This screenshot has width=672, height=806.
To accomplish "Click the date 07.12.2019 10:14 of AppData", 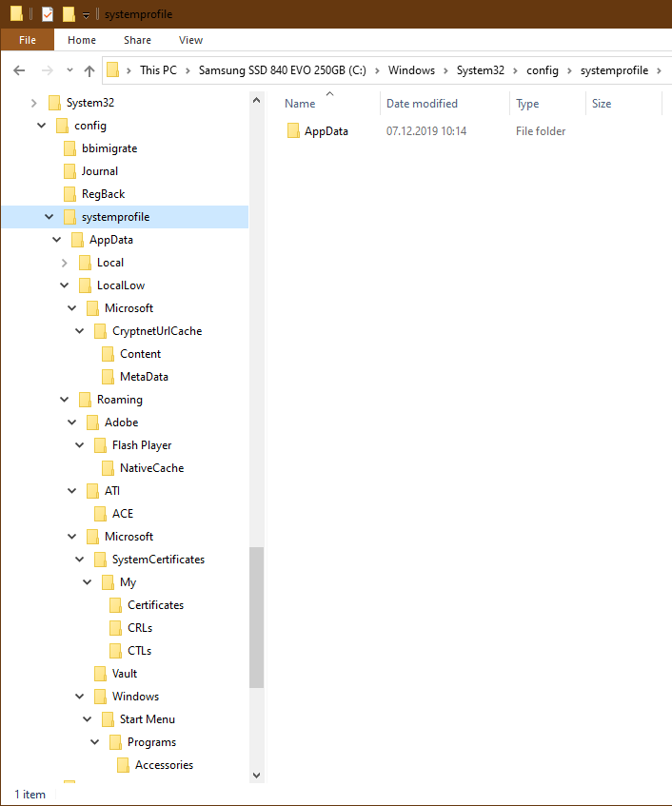I will tap(426, 131).
